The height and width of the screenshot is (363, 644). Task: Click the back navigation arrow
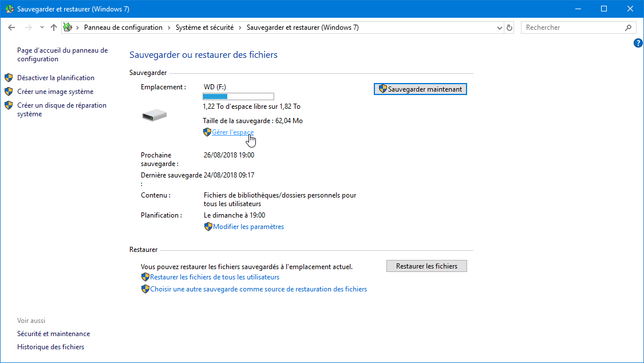tap(11, 27)
